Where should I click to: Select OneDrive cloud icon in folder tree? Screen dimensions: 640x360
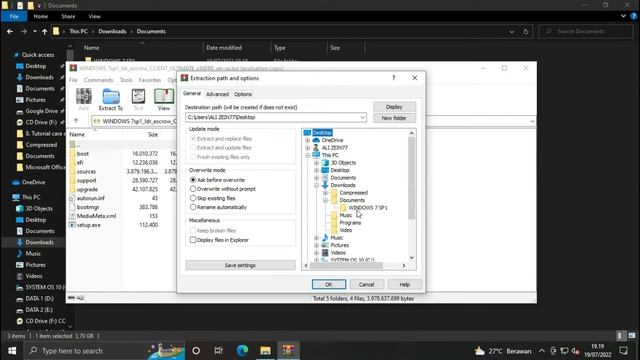click(316, 140)
